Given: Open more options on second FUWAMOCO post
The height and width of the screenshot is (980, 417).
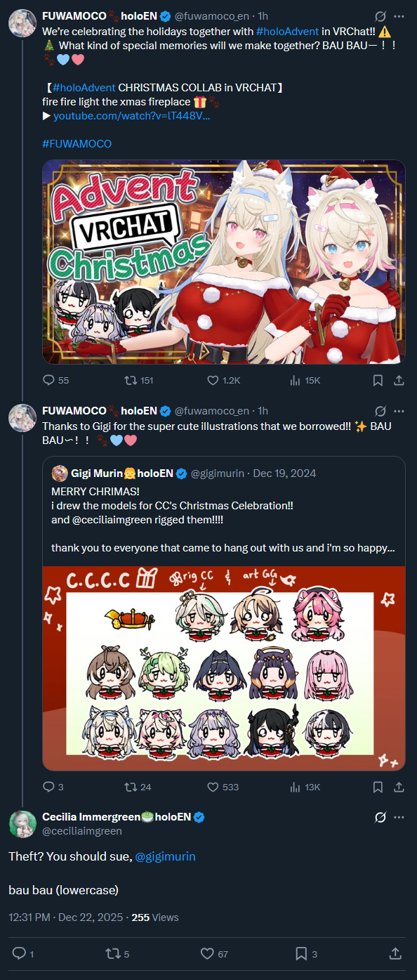Looking at the screenshot, I should click(399, 410).
